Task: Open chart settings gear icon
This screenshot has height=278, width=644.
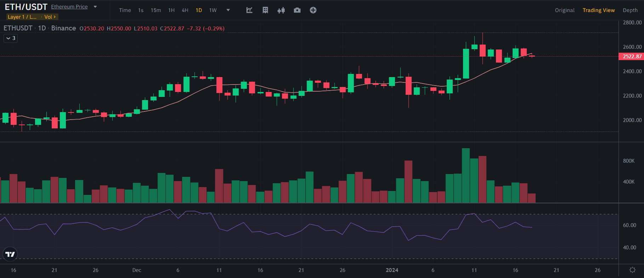Action: point(632,270)
